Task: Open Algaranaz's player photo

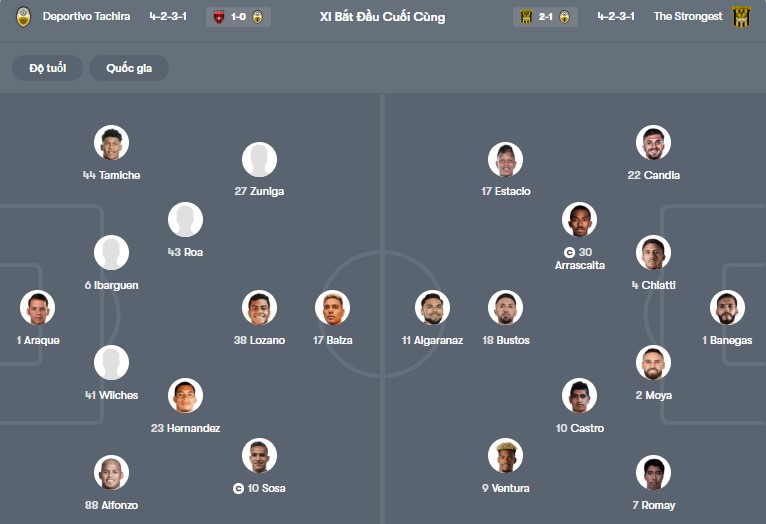Action: click(x=432, y=308)
